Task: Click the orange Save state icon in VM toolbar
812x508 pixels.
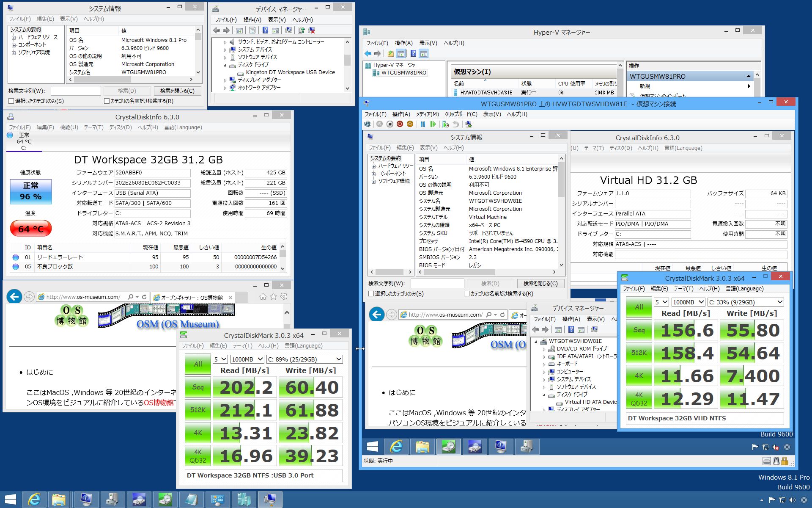Action: coord(410,124)
